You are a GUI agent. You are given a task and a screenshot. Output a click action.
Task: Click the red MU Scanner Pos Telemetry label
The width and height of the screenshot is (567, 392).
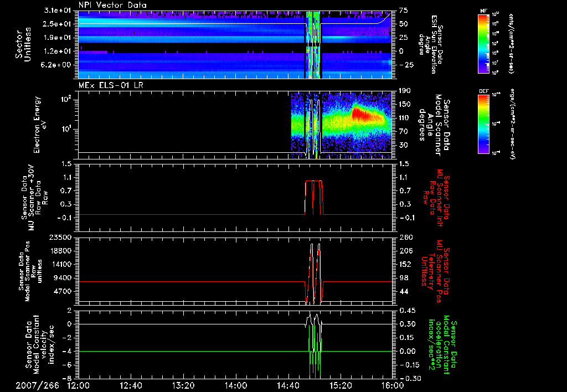(x=436, y=271)
